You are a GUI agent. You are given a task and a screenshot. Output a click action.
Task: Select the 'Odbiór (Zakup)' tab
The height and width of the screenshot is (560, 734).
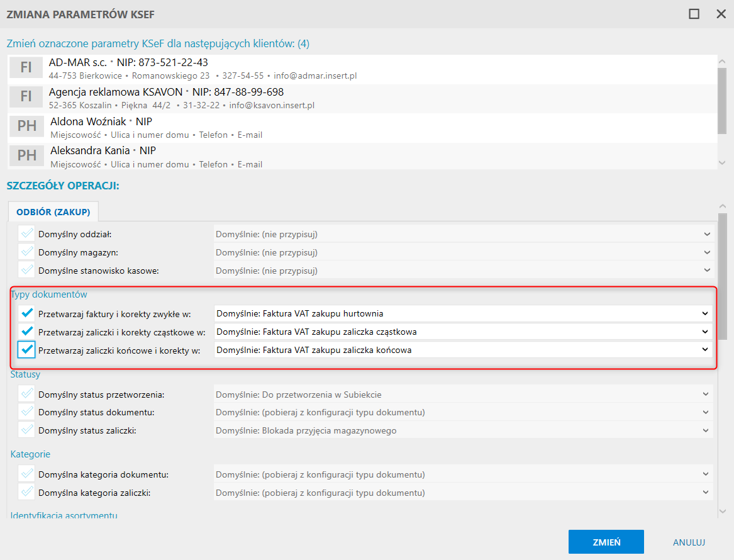point(53,212)
